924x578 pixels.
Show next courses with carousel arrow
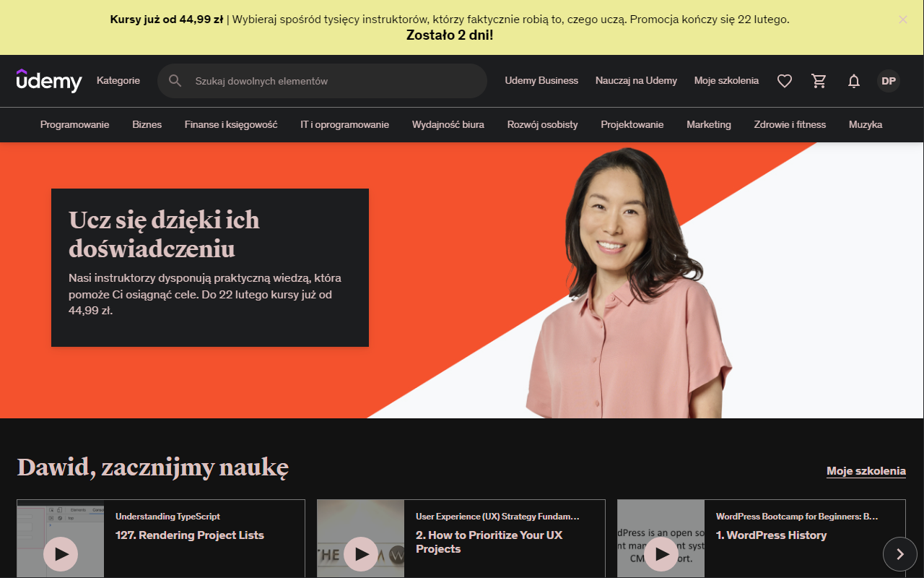(x=900, y=554)
